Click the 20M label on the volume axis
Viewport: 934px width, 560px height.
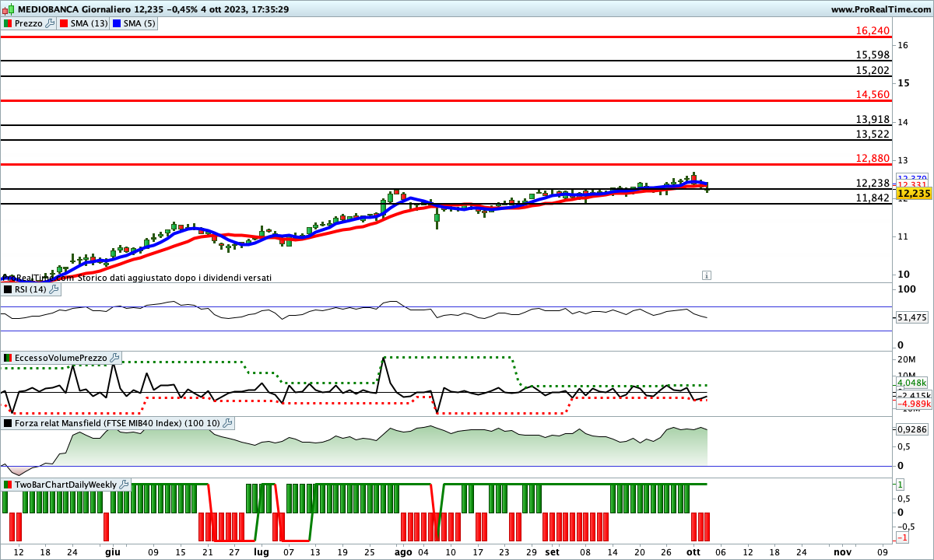[x=907, y=359]
